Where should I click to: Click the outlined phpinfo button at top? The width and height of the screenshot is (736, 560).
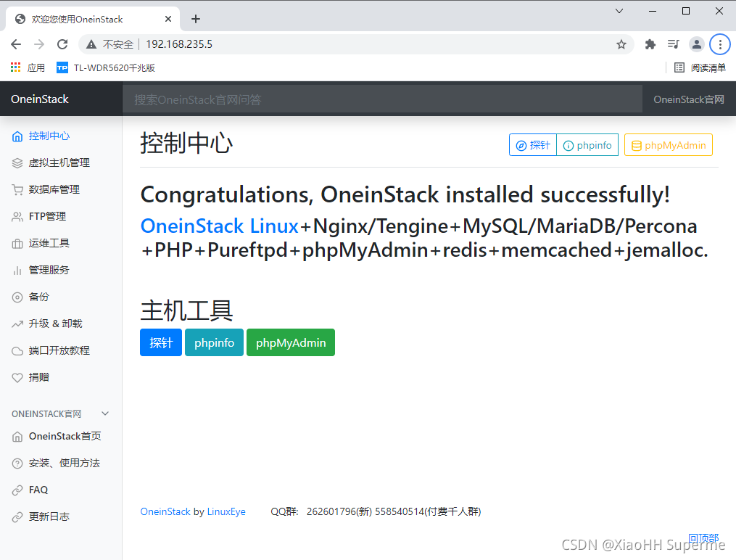click(587, 145)
